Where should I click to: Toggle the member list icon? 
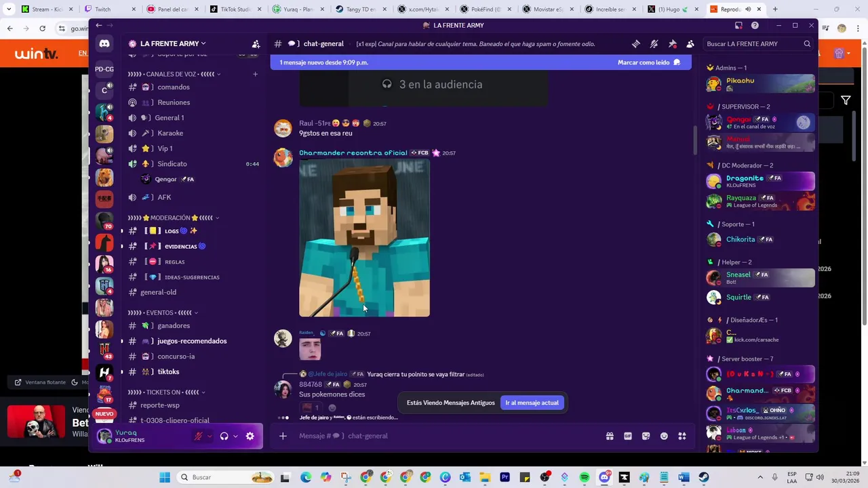click(x=690, y=44)
